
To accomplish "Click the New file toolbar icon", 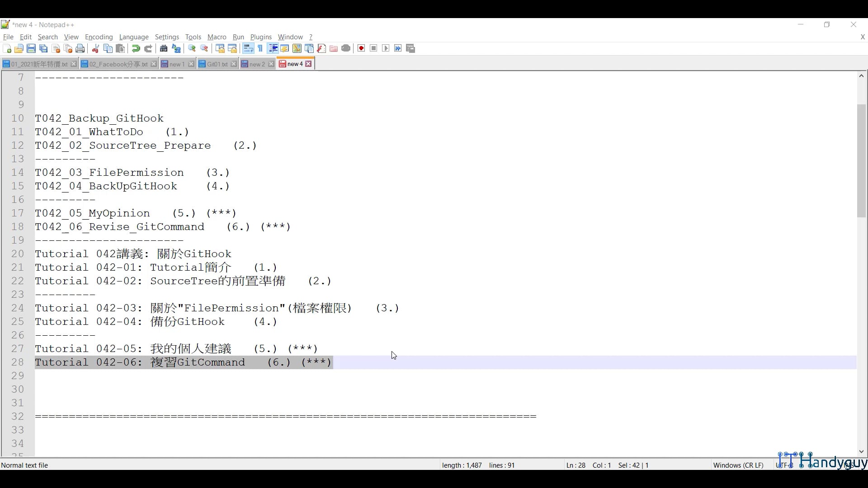I will tap(7, 49).
